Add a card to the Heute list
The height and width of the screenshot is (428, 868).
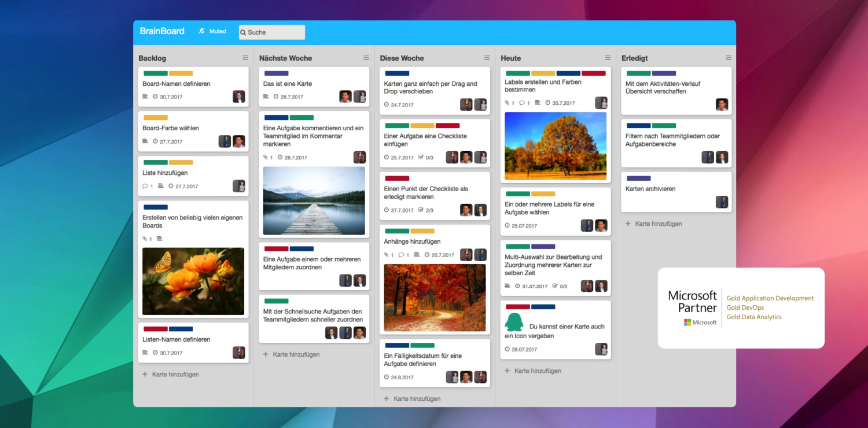point(533,371)
